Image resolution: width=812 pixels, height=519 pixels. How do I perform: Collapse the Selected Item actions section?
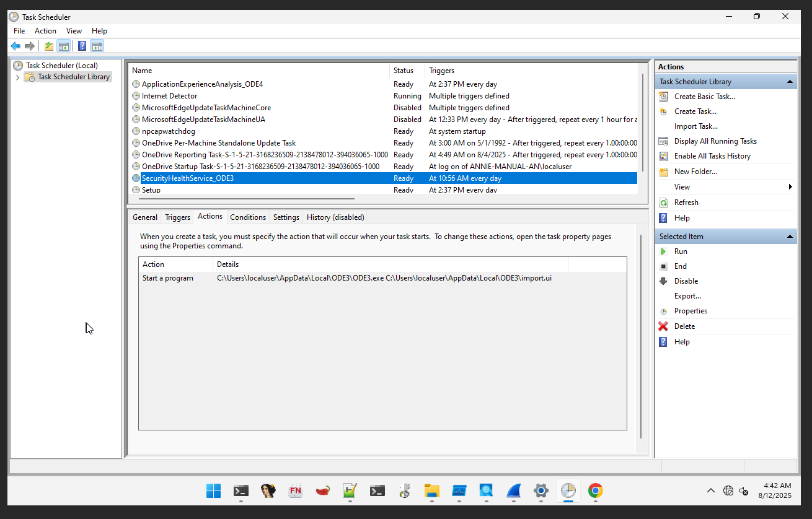click(790, 237)
